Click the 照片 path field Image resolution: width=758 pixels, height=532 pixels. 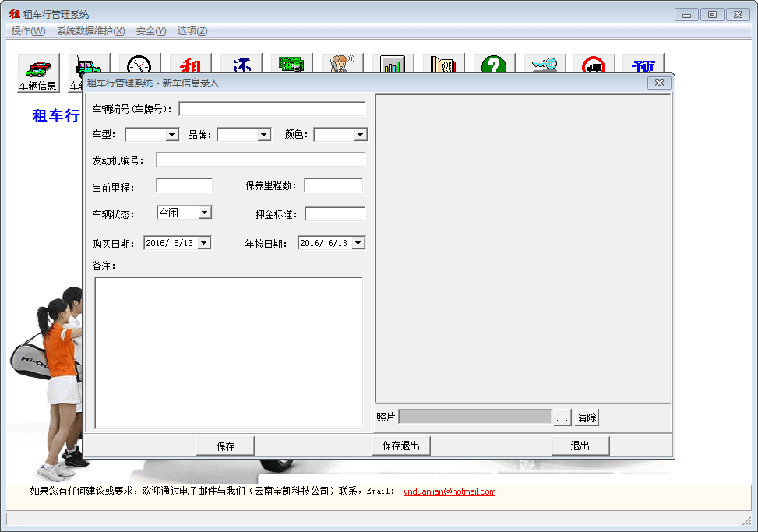tap(474, 417)
